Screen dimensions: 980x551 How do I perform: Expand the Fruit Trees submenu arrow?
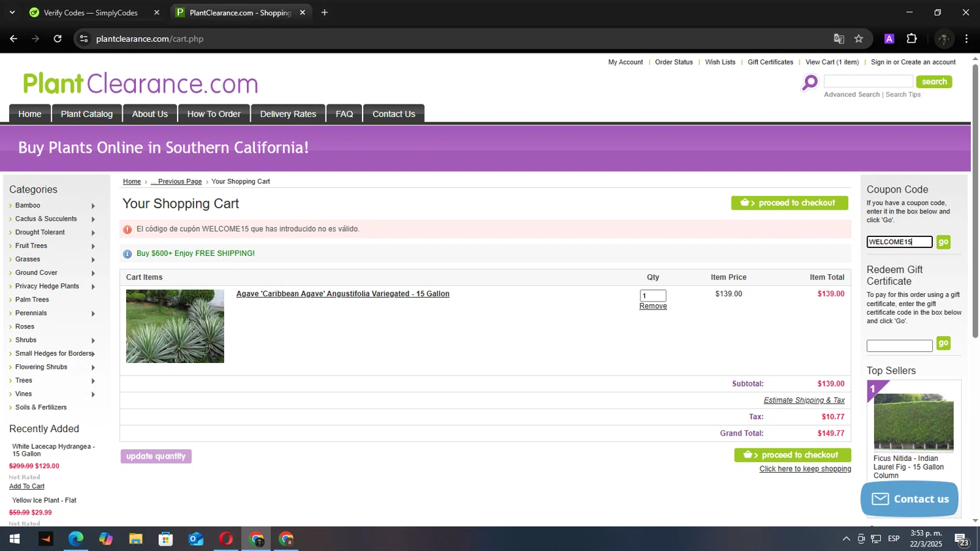93,246
